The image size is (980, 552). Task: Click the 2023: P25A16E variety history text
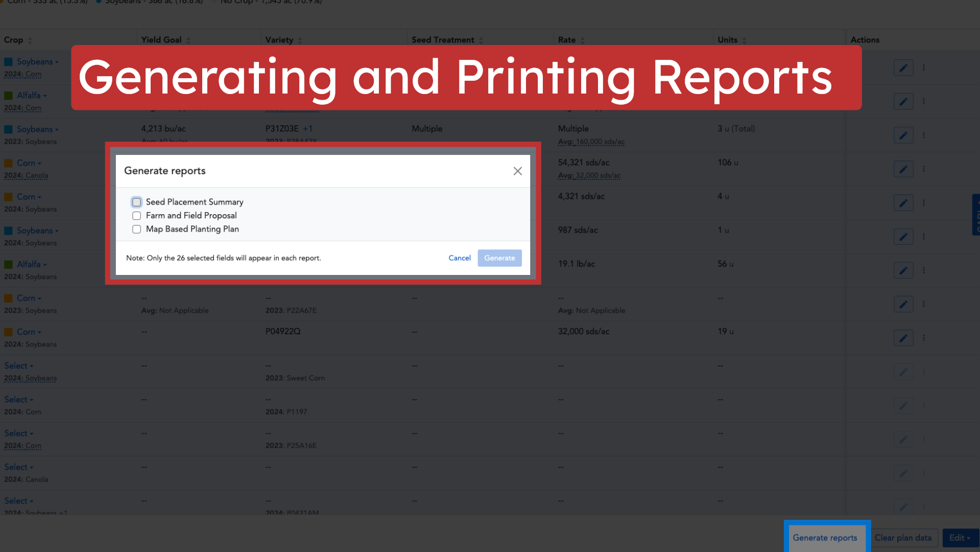click(291, 446)
